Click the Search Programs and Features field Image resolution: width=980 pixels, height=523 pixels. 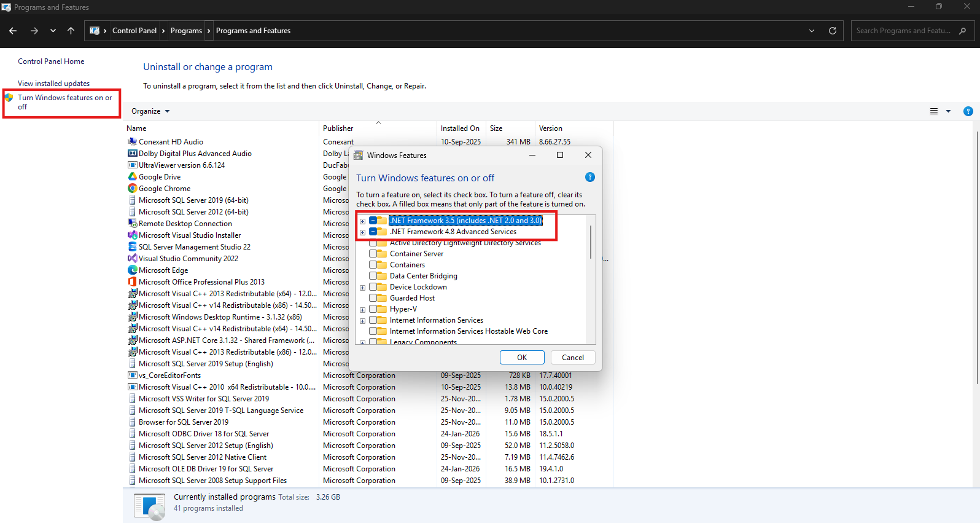tap(903, 31)
